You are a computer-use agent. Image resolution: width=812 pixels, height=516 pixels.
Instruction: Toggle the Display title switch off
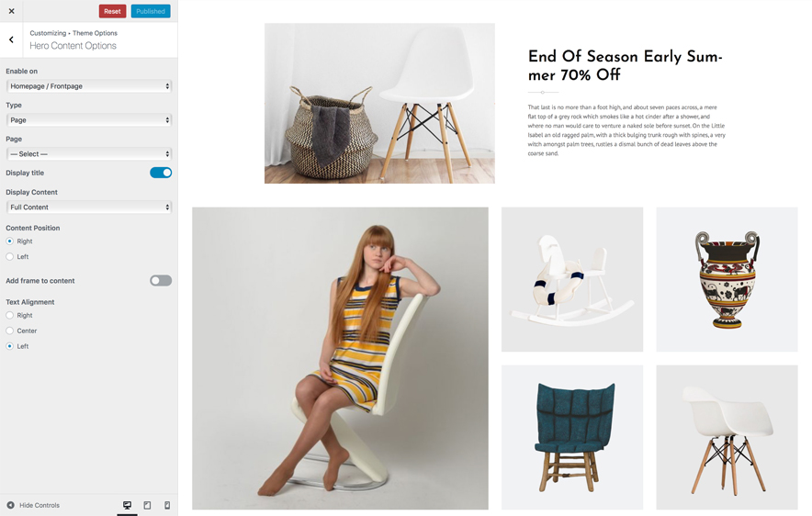(161, 173)
